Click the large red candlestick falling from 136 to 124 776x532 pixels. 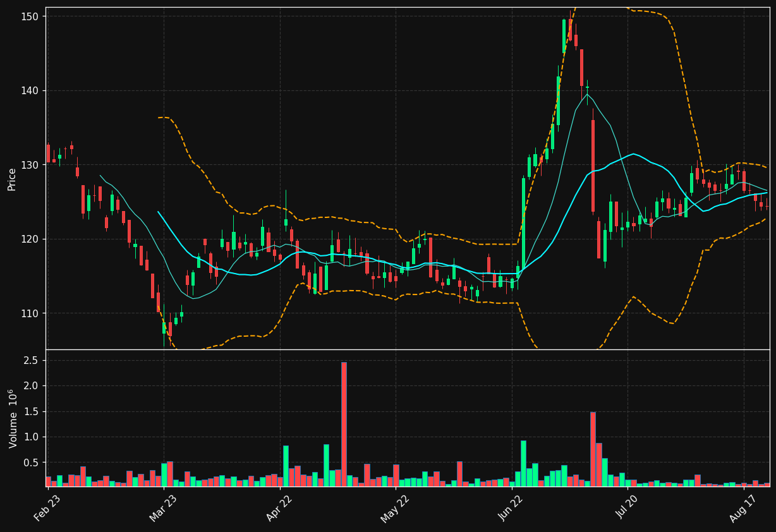pos(593,166)
